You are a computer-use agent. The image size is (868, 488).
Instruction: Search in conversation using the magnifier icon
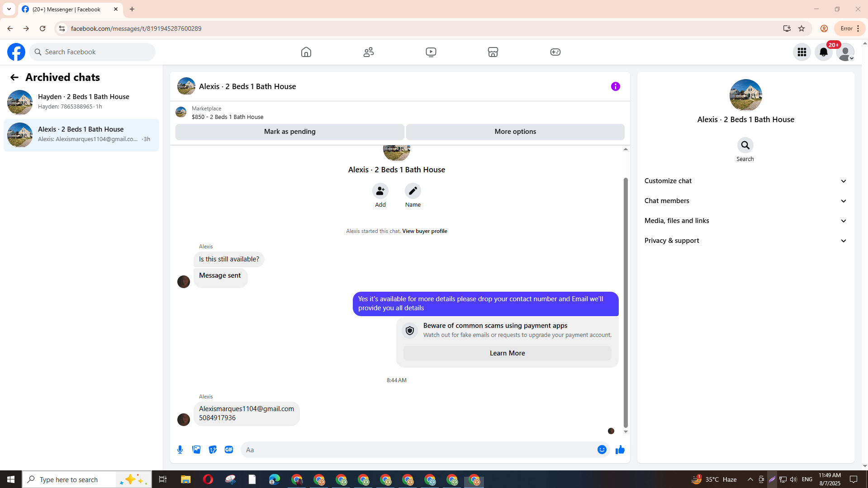[745, 145]
